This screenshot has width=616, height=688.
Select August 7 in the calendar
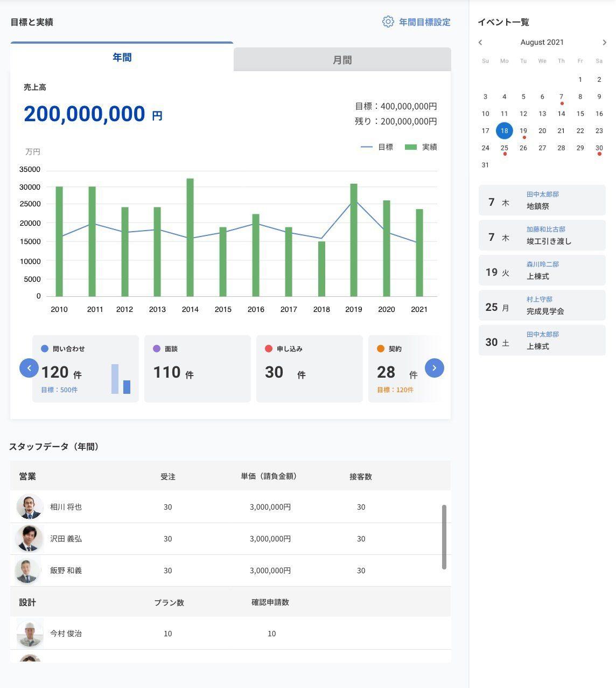[561, 97]
